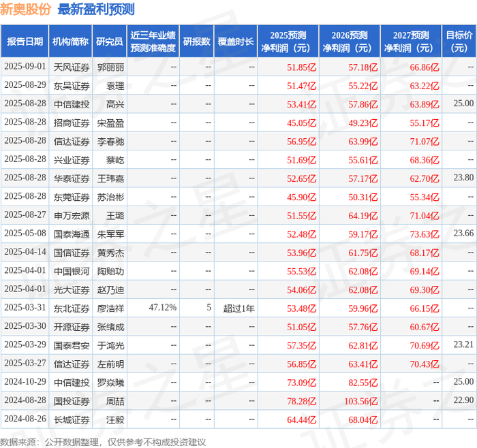Click analyst name 汪毅

pyautogui.click(x=115, y=419)
